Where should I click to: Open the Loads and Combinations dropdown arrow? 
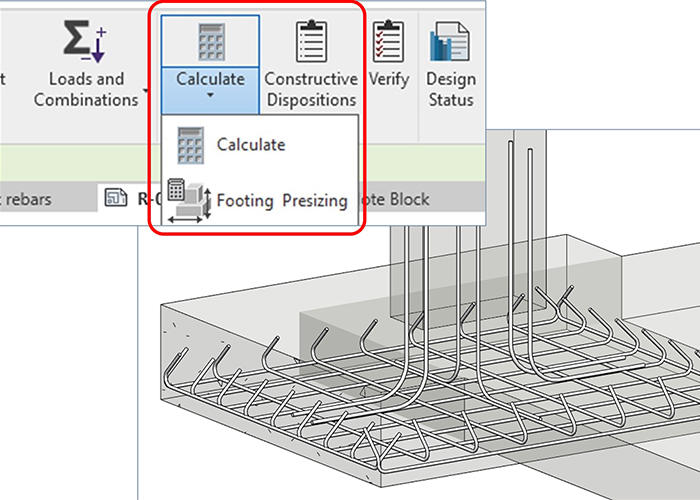[x=145, y=91]
